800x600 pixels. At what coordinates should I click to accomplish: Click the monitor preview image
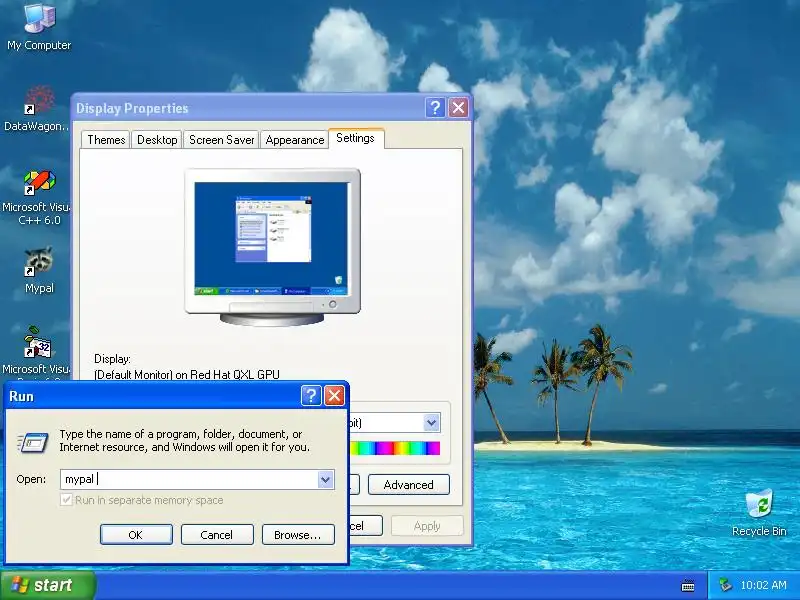pos(272,247)
